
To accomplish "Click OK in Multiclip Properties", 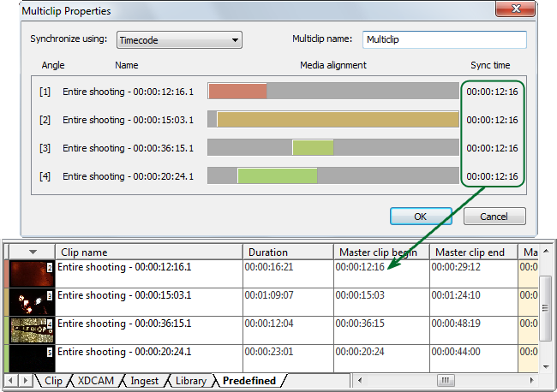I will click(x=421, y=217).
